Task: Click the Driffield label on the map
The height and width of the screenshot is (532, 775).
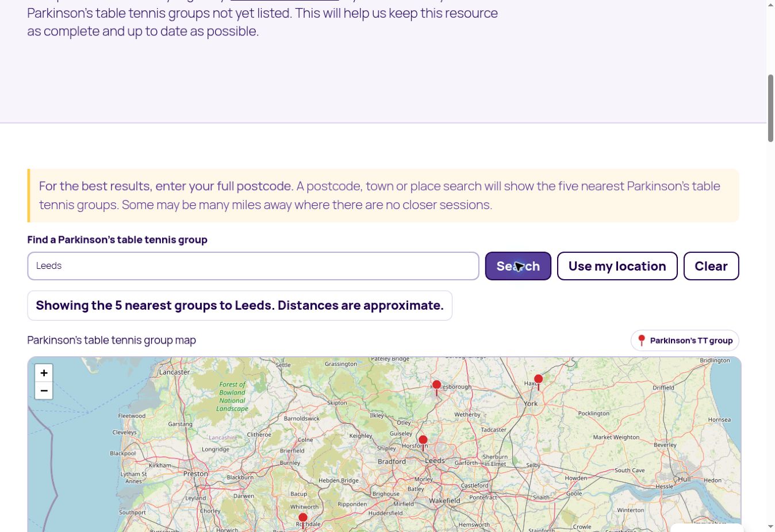Action: pos(663,387)
